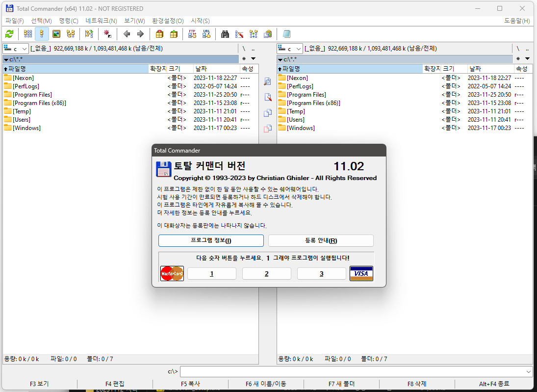Screen dimensions: 537x392
Task: Click the Alt+F4 종료 button
Action: click(x=494, y=384)
